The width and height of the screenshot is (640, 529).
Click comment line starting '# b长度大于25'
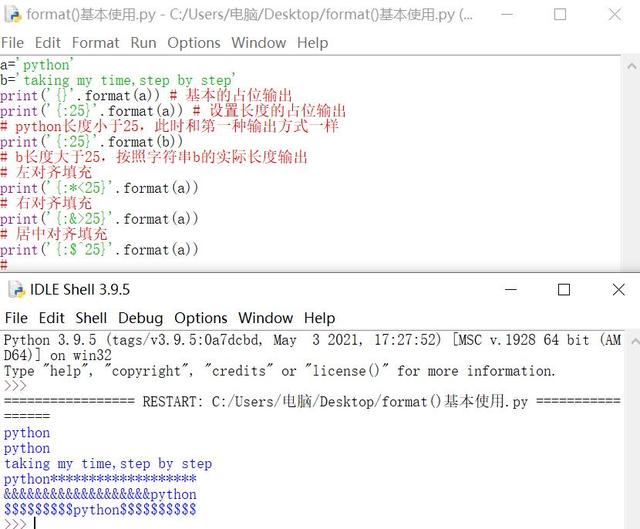(154, 157)
